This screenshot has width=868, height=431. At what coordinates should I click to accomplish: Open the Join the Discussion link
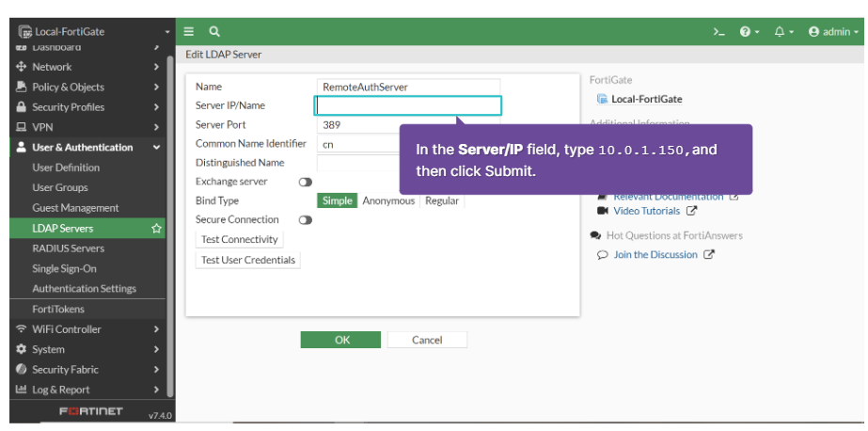click(x=655, y=254)
